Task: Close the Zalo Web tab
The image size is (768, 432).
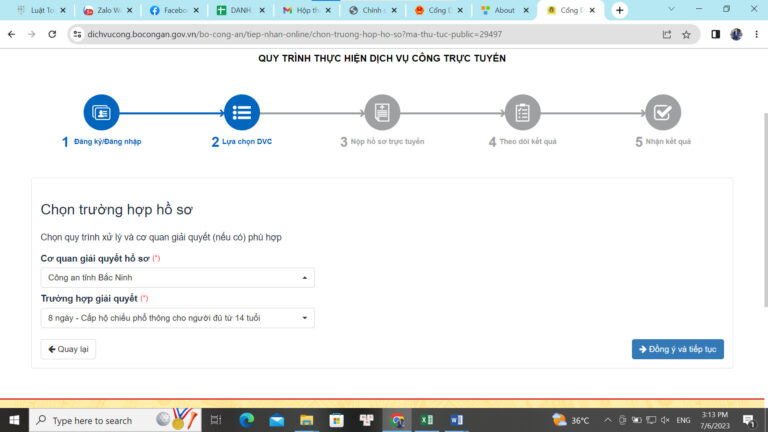Action: pyautogui.click(x=129, y=10)
